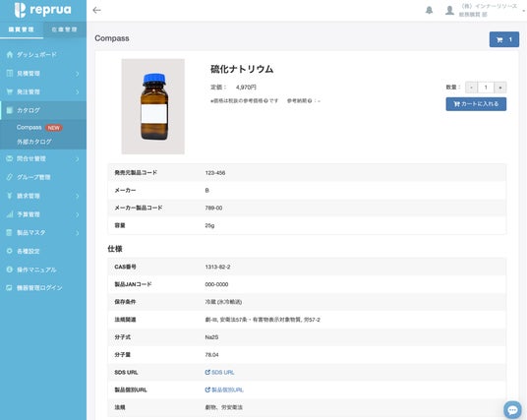
Task: Switch to the 在庫管理 tab
Action: click(65, 30)
